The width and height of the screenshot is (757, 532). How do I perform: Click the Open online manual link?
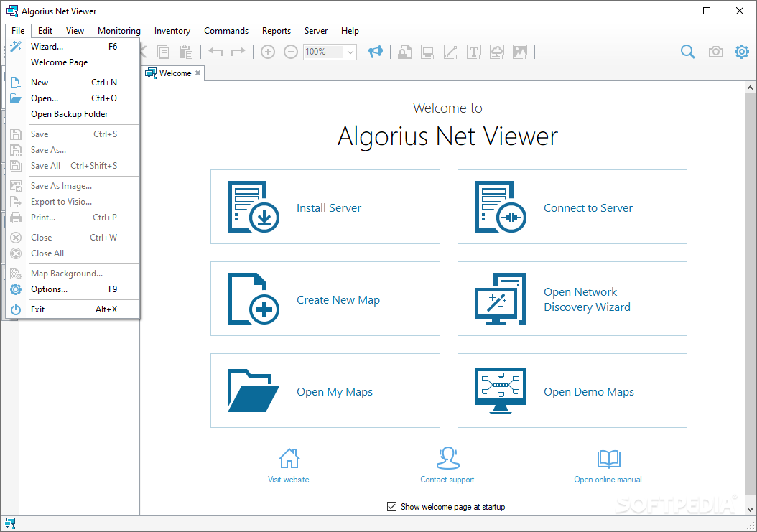coord(608,480)
